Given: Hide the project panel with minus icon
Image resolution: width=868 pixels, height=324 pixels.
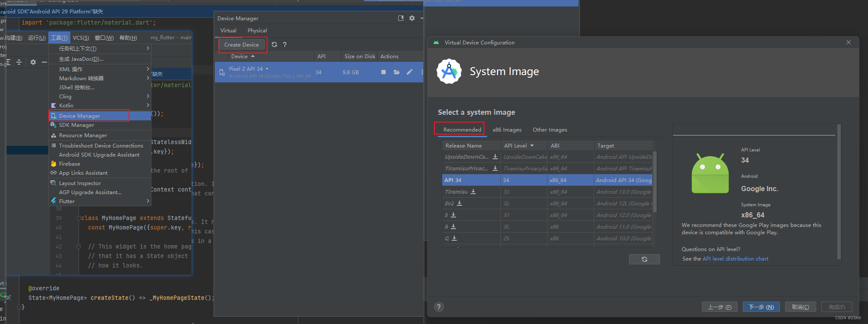Looking at the screenshot, I should click(x=44, y=62).
